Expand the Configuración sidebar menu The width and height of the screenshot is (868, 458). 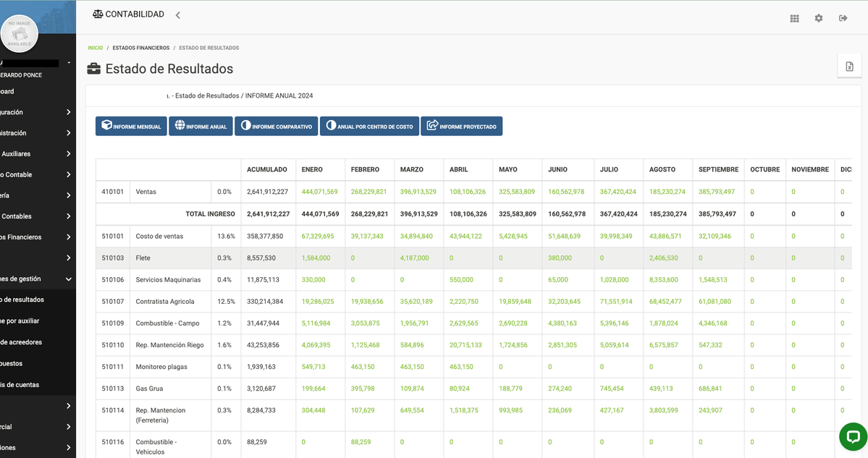pos(36,112)
